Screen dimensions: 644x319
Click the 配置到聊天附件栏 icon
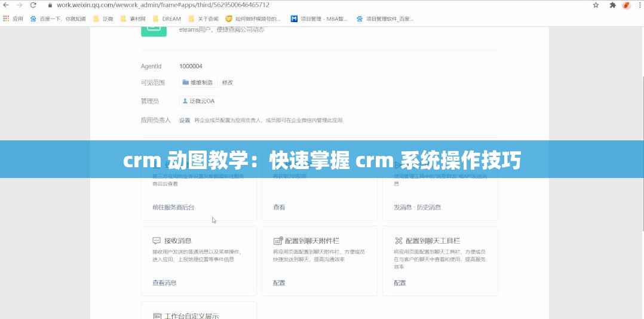(278, 241)
